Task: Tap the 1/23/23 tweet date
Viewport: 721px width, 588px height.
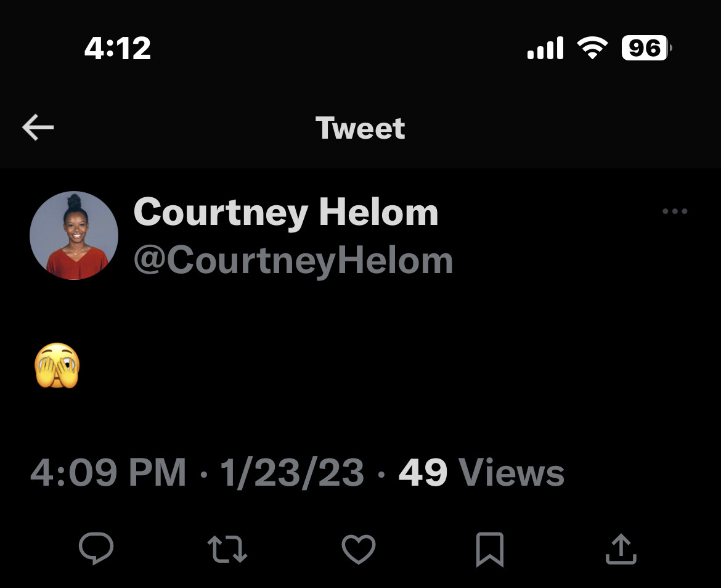Action: point(292,473)
